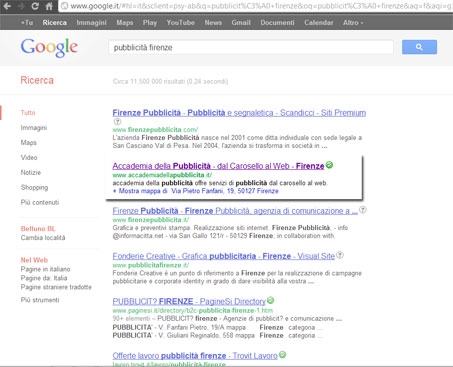This screenshot has height=367, width=453.
Task: Open News in the top navigation bar
Action: point(213,23)
